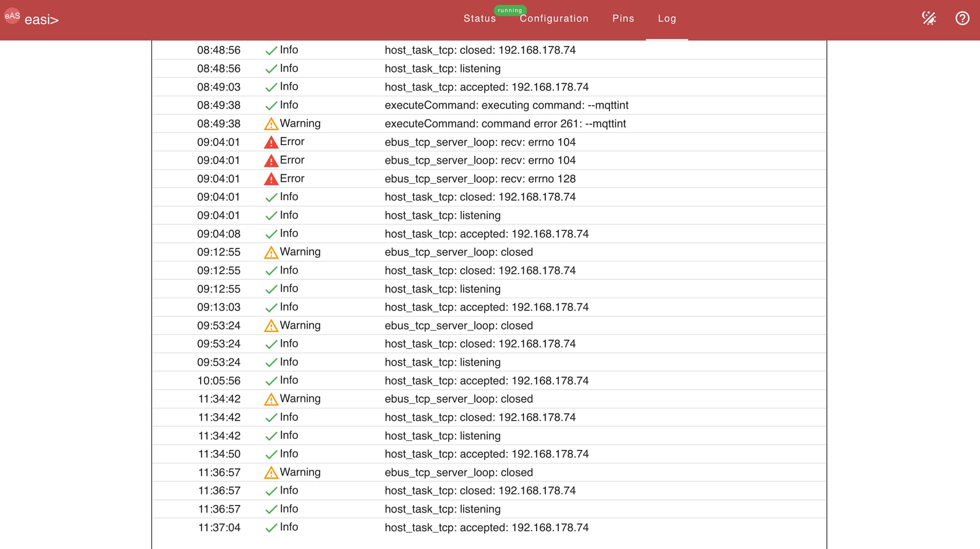Click green checkmark for --mqttint executing entry

tap(271, 106)
